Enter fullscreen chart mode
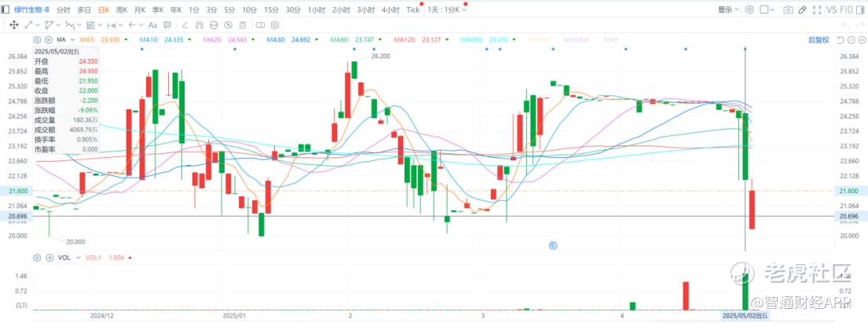Image resolution: width=868 pixels, height=323 pixels. click(816, 10)
